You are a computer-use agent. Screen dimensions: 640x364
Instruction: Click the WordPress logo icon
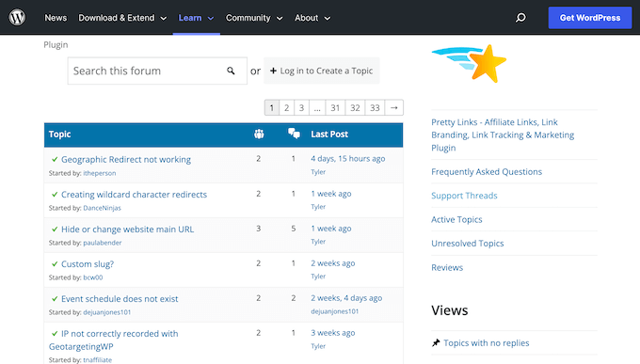(x=17, y=18)
